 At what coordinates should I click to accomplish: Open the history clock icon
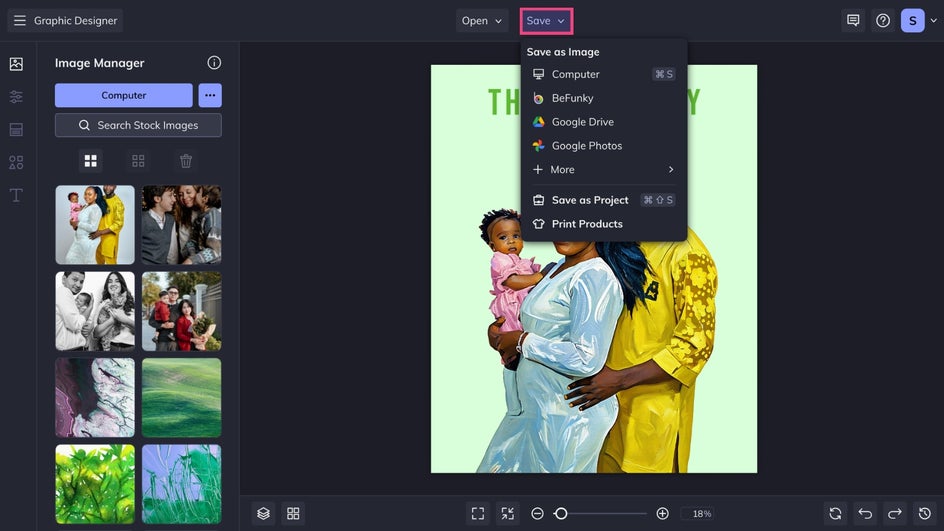[x=925, y=514]
